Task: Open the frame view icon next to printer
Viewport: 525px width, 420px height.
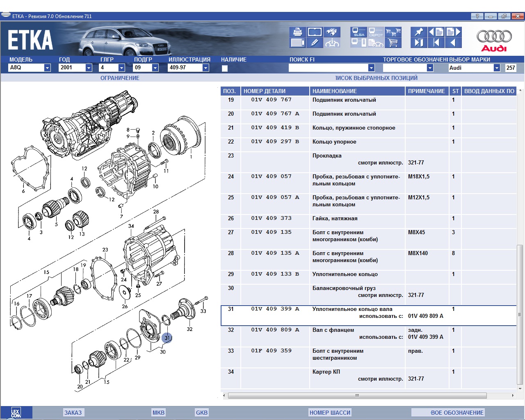Action: point(315,32)
